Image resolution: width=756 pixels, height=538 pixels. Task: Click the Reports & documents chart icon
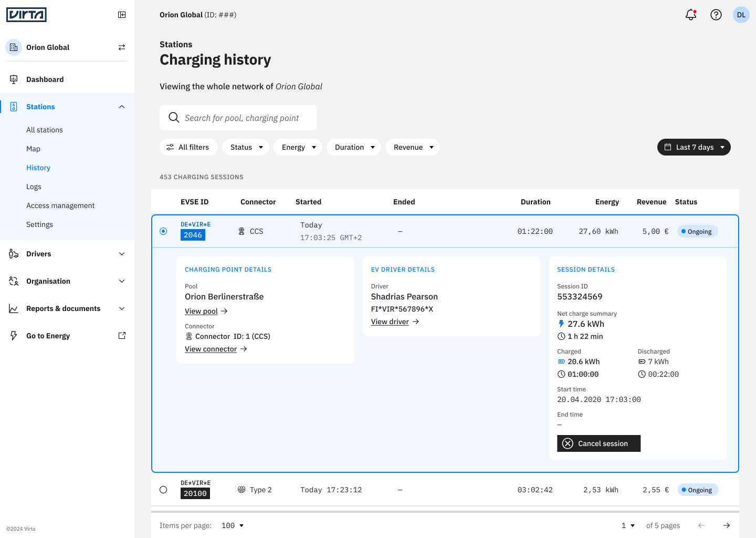click(x=14, y=308)
